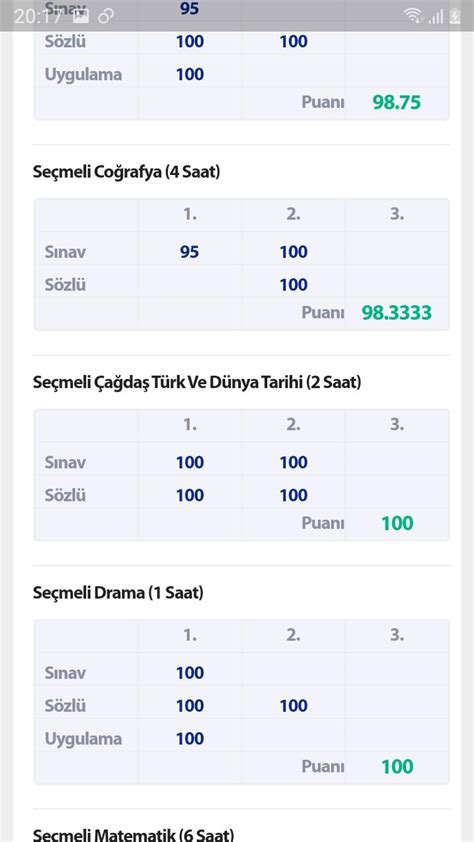Image resolution: width=474 pixels, height=842 pixels.
Task: Select the Seçmeli Coğrafya (4 Saat) heading
Action: point(127,172)
